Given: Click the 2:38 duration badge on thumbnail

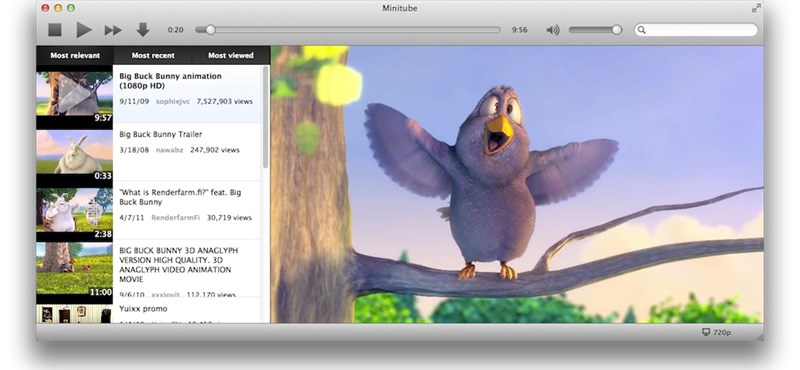Looking at the screenshot, I should 103,234.
